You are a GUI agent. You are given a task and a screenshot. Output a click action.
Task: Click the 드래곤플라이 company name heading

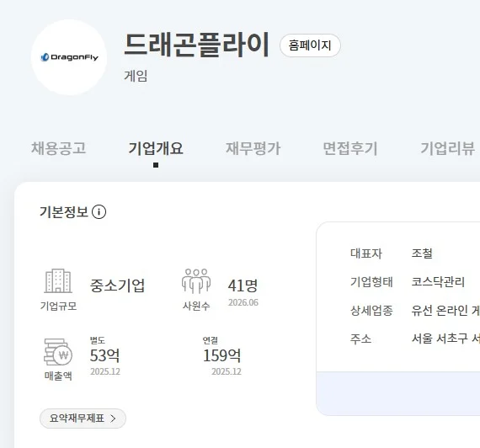click(196, 45)
